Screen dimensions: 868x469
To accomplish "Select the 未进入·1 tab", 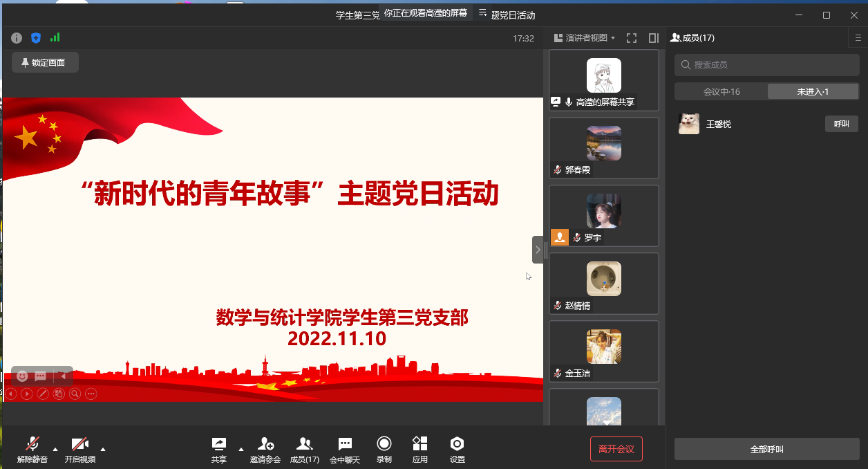I will click(813, 91).
